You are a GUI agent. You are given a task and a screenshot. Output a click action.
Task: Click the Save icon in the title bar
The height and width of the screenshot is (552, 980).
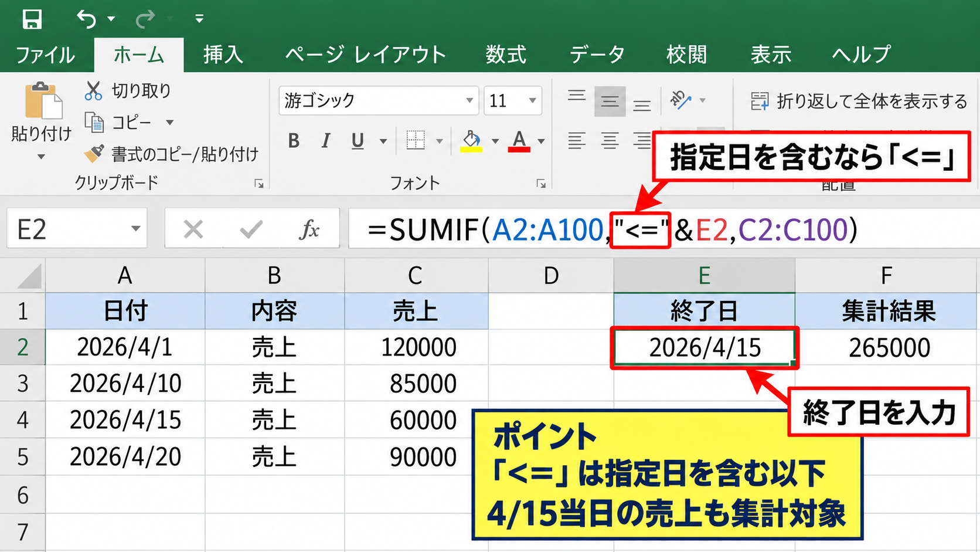(32, 19)
